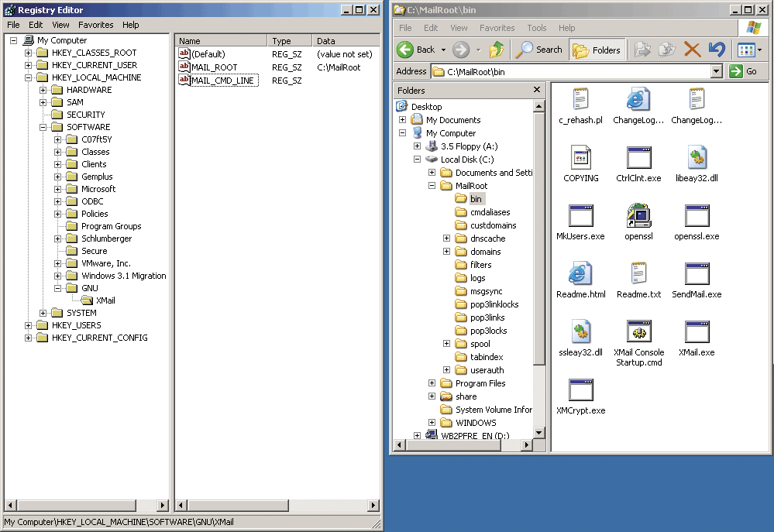
Task: Open Explorer Tools menu
Action: pyautogui.click(x=537, y=28)
